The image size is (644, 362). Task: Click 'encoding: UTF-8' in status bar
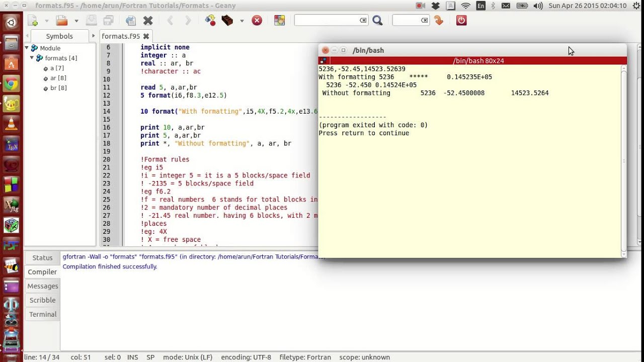coord(245,357)
